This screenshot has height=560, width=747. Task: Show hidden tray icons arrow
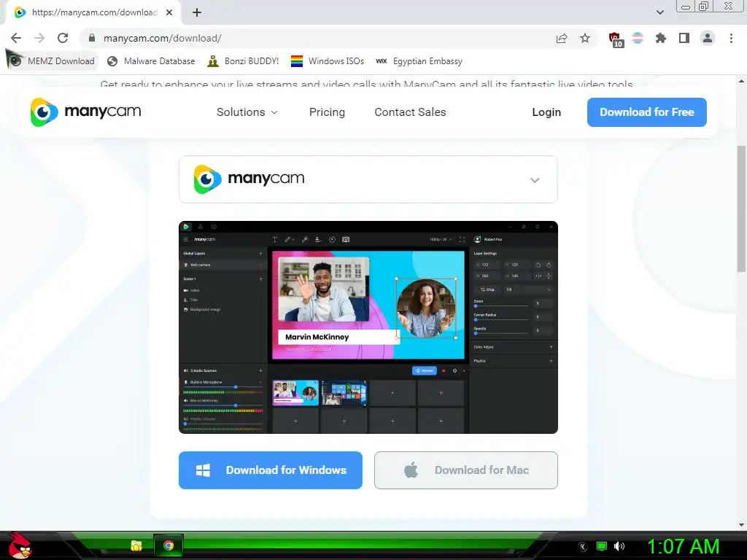pyautogui.click(x=583, y=547)
